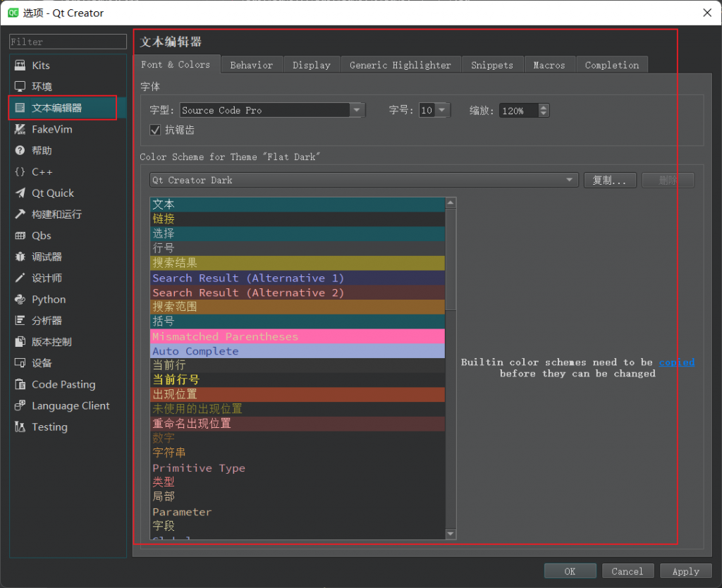Click the 缩放 zoom percentage field
722x588 pixels.
(518, 111)
